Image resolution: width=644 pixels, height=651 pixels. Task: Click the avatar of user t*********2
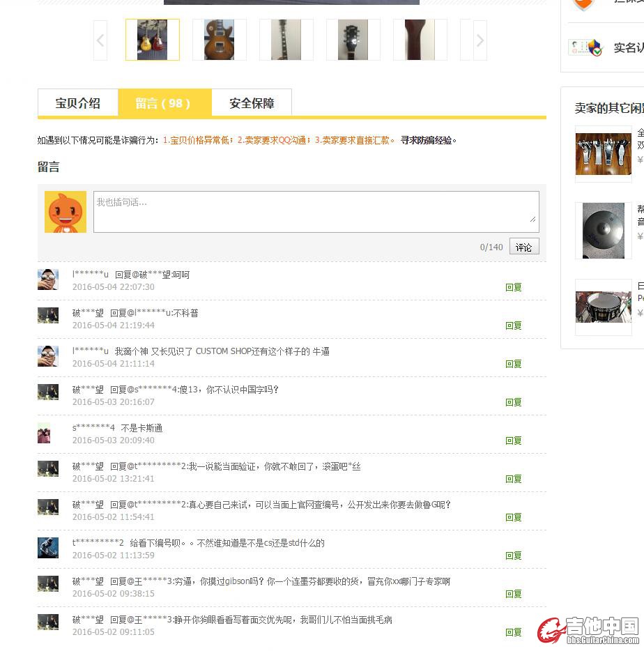point(48,548)
